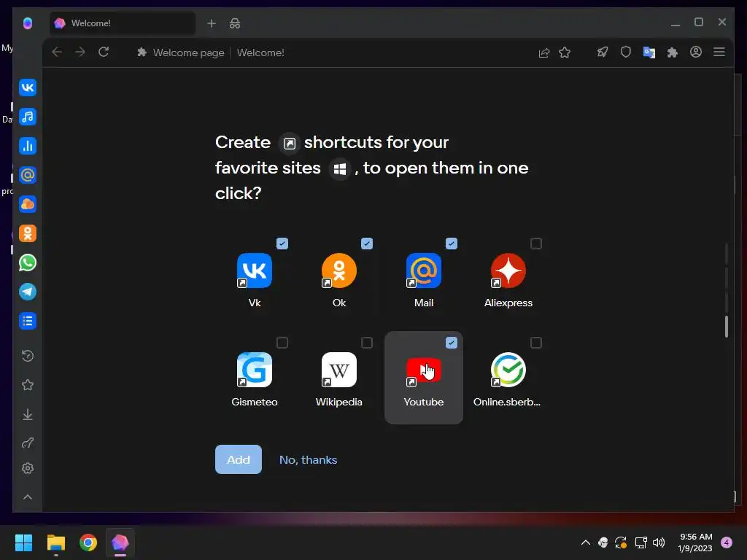Collapse the sidebar with the up chevron
The width and height of the screenshot is (747, 560).
28,497
